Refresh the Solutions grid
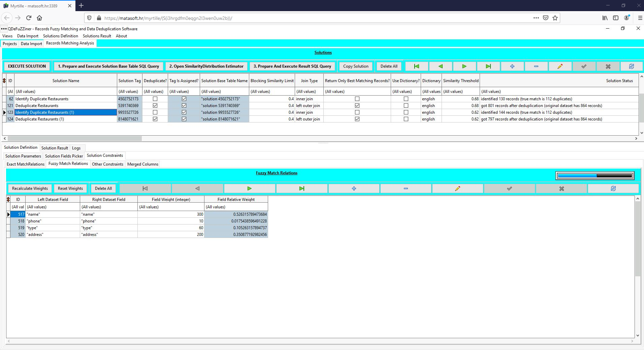644x350 pixels. [632, 66]
